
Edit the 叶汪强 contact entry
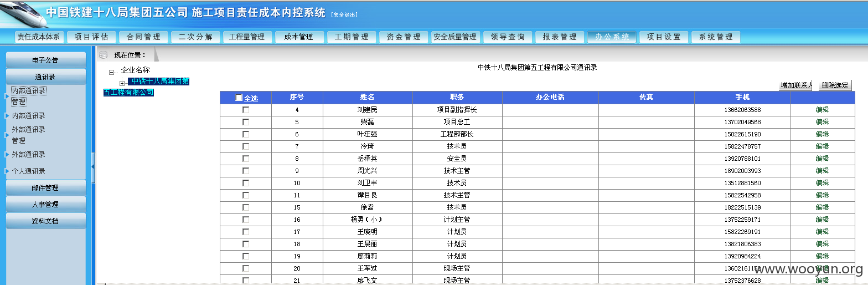tap(822, 134)
